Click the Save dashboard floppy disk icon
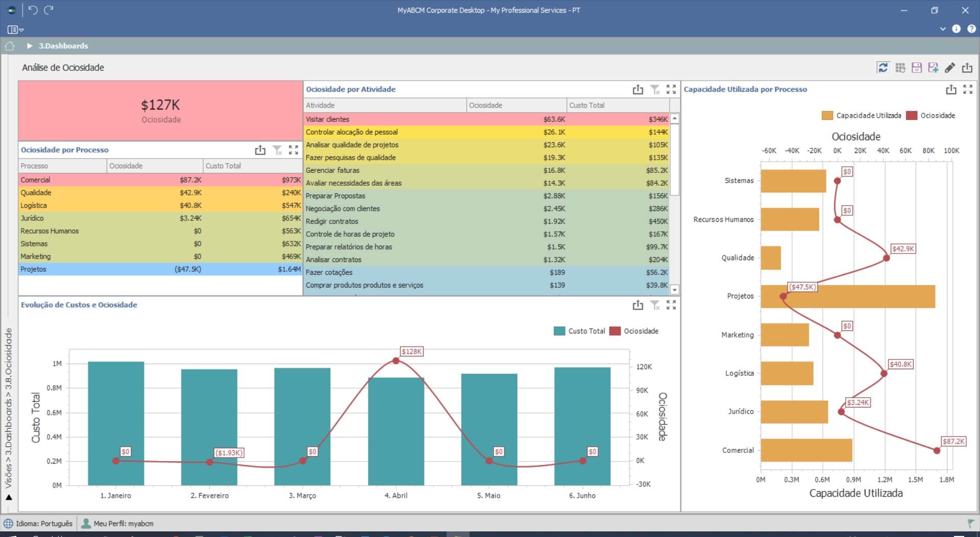 pyautogui.click(x=917, y=67)
